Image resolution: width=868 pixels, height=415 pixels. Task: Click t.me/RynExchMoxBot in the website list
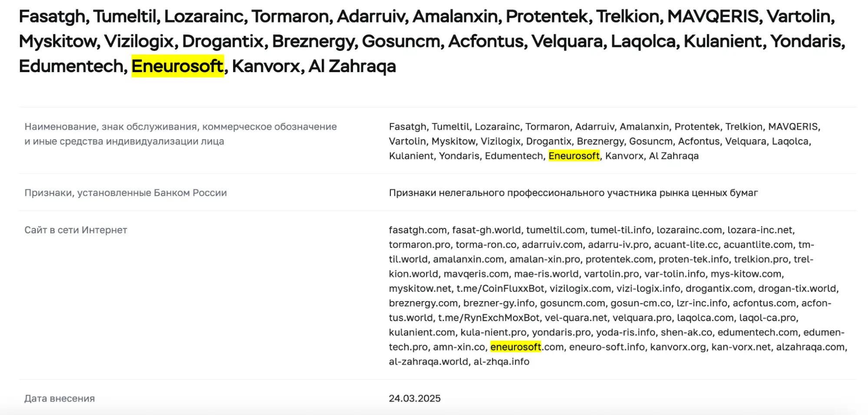click(x=488, y=318)
